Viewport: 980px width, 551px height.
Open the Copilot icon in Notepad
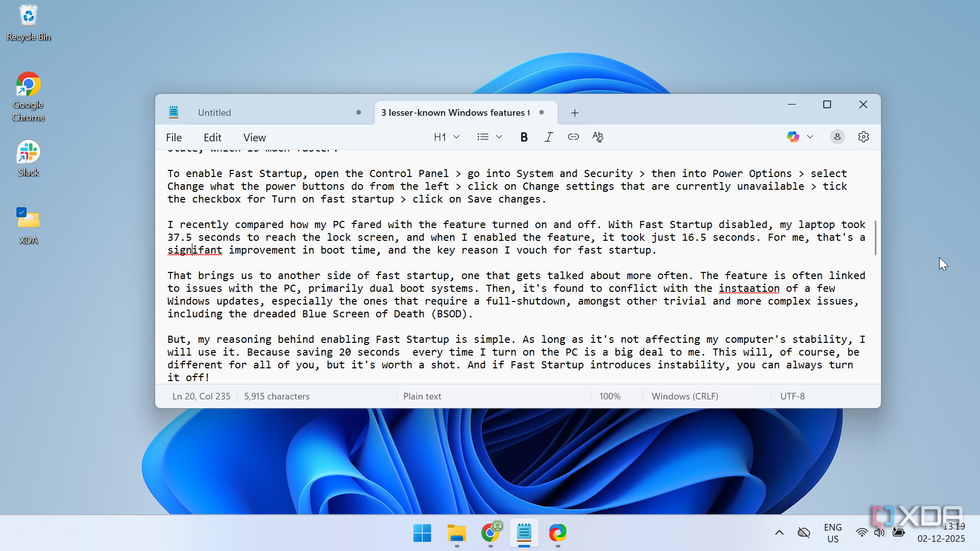click(x=793, y=137)
